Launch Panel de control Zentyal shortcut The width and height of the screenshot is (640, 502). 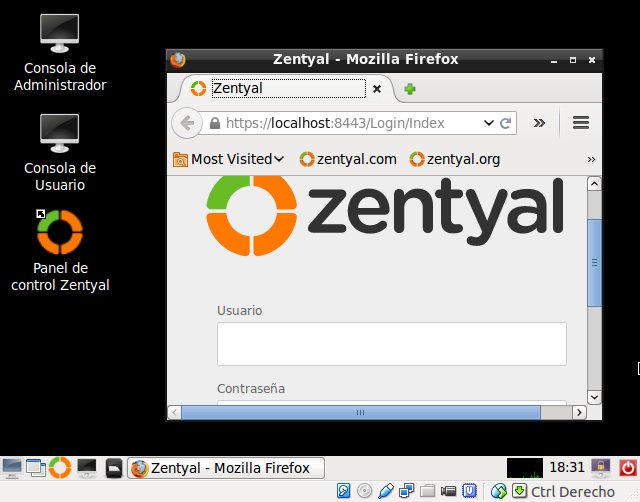point(60,251)
